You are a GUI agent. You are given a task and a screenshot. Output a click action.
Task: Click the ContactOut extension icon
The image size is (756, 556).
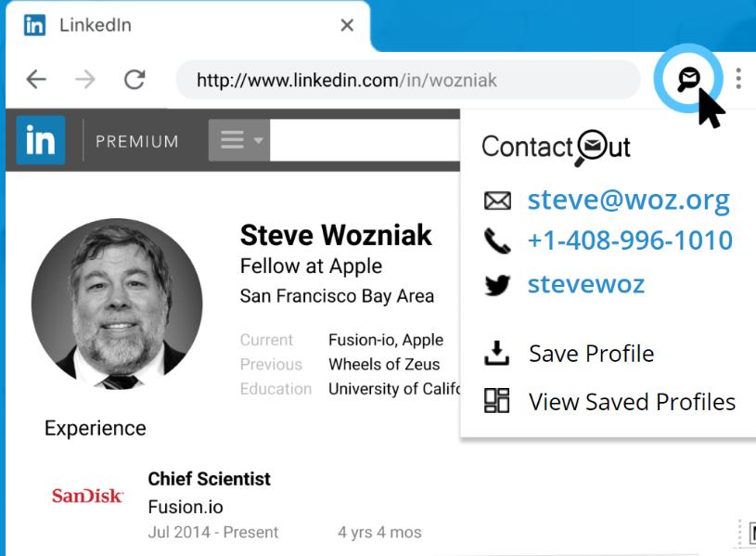pyautogui.click(x=688, y=79)
